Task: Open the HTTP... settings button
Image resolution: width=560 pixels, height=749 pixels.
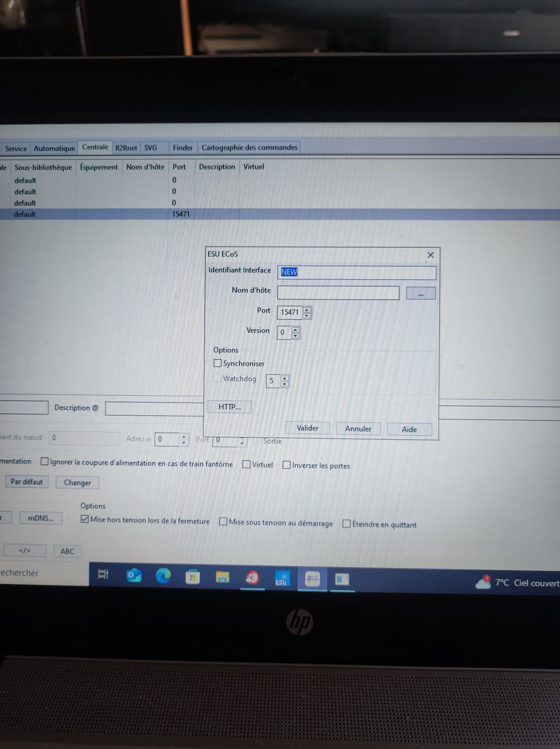Action: (x=230, y=407)
